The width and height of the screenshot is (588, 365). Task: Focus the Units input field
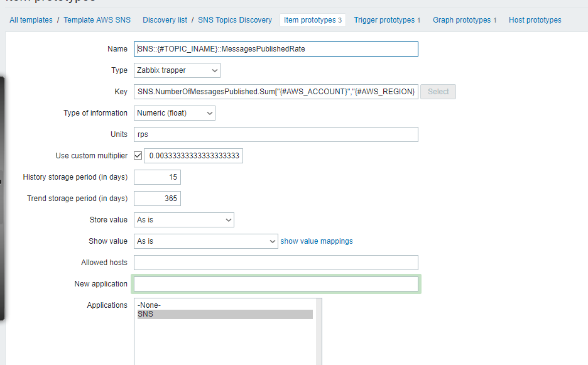(x=276, y=134)
